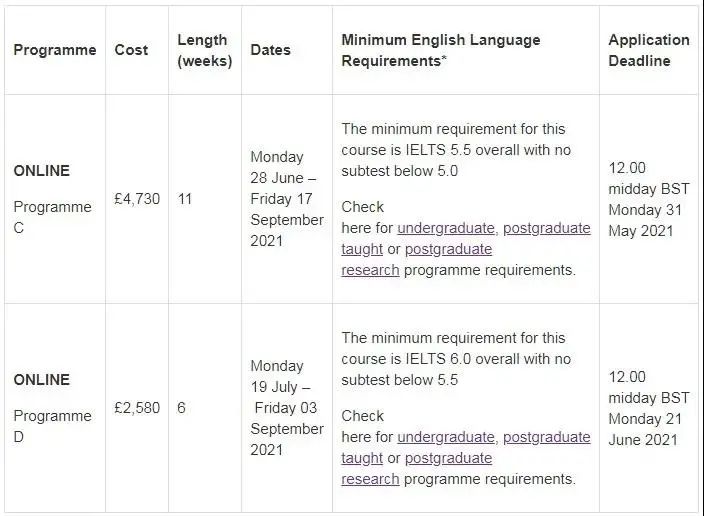Open undergraduate link in Programme C row
Screen dimensions: 704x516
point(446,228)
